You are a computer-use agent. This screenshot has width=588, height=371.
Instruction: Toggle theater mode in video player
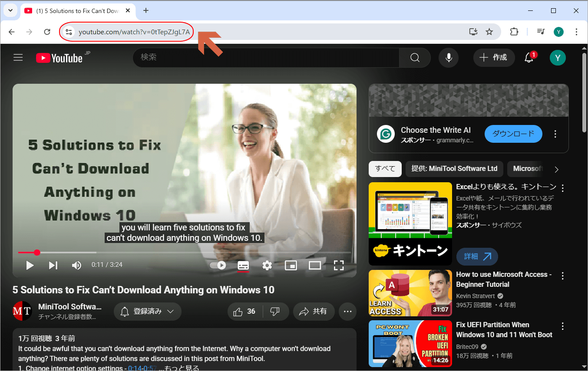pos(315,265)
